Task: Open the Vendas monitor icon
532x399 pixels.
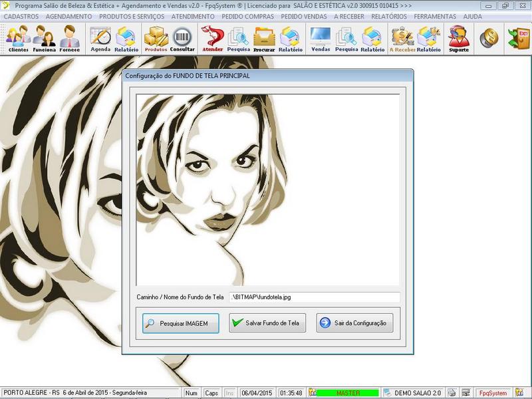Action: [321, 39]
